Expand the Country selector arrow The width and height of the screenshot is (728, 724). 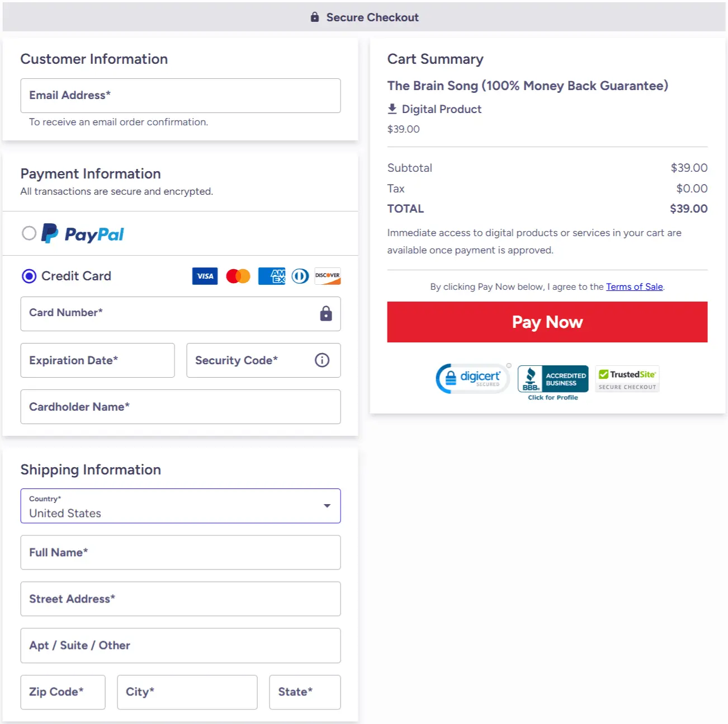327,506
